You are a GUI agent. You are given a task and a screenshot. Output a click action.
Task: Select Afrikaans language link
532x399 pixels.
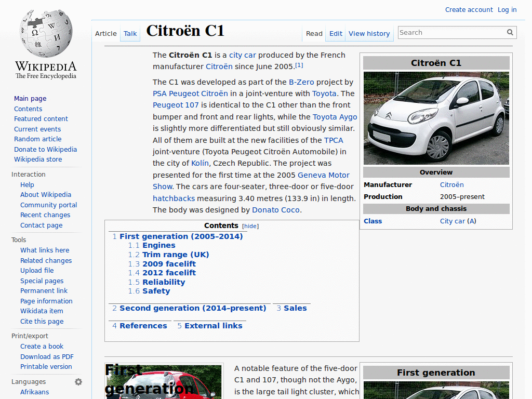35,392
